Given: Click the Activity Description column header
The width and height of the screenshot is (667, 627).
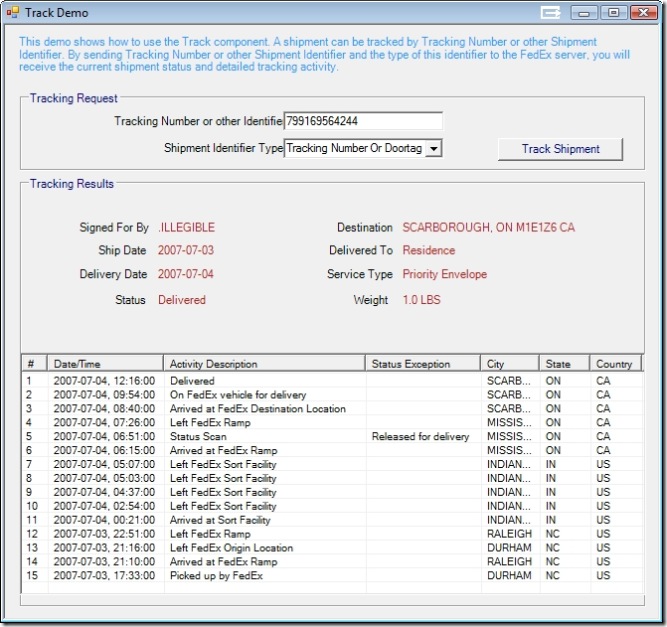Looking at the screenshot, I should coord(264,364).
